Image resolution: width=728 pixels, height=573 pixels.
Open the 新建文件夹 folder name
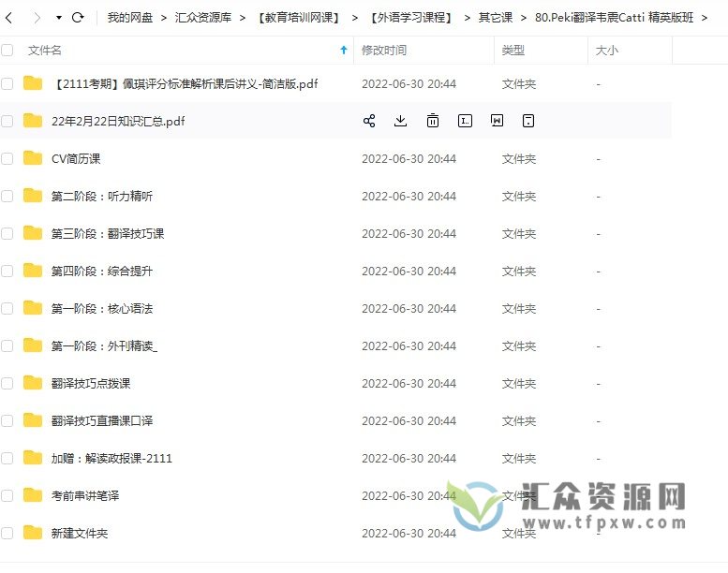point(80,533)
